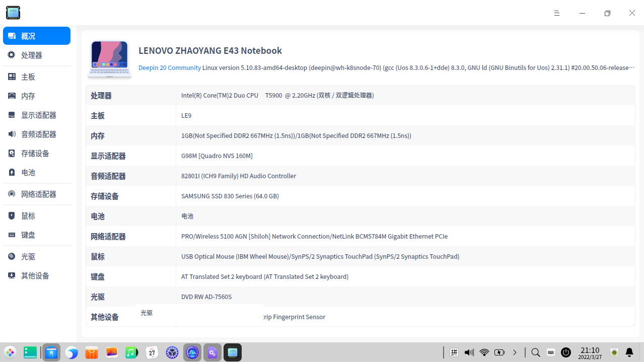
Task: Switch input method via 拼 tray icon
Action: [x=454, y=352]
